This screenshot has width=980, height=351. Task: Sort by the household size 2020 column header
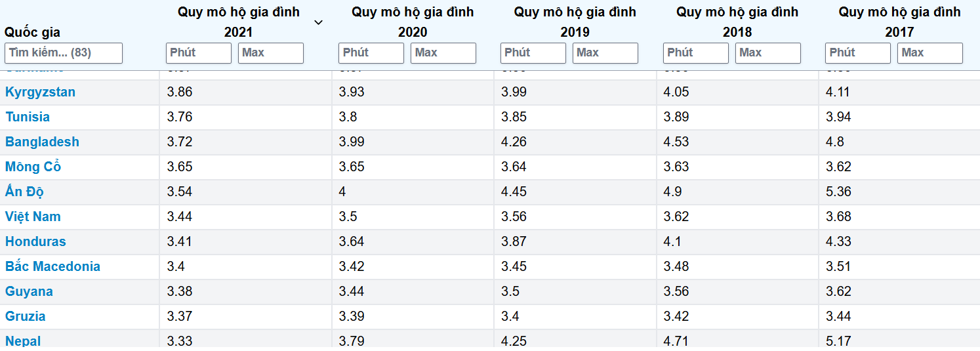click(x=413, y=22)
